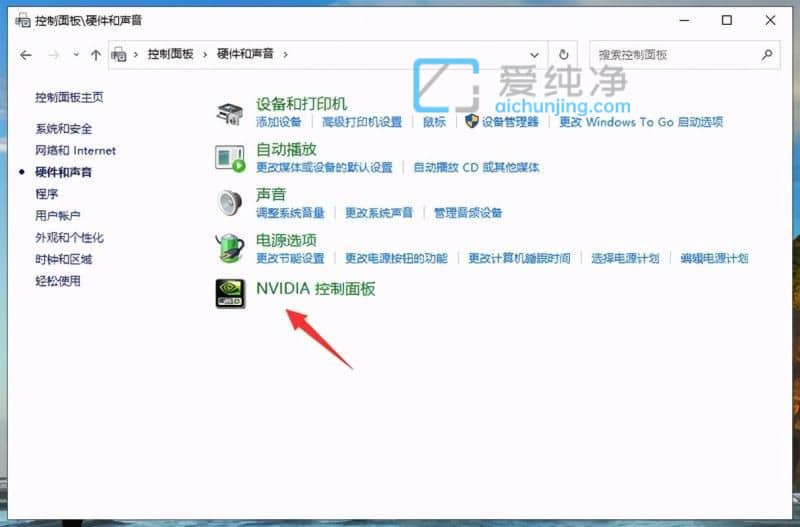Click 更改系统声音 link
800x527 pixels.
(x=379, y=213)
